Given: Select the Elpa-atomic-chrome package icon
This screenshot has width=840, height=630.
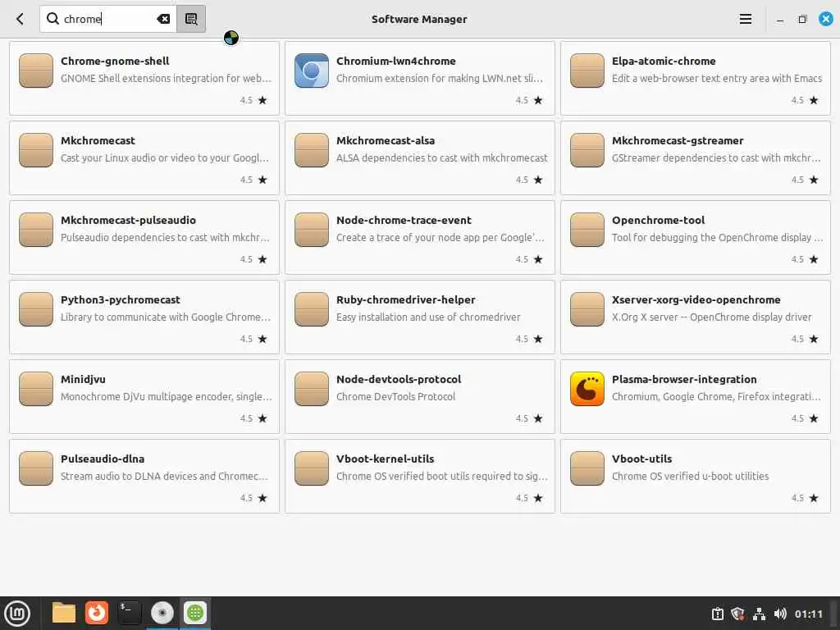Looking at the screenshot, I should pyautogui.click(x=587, y=71).
